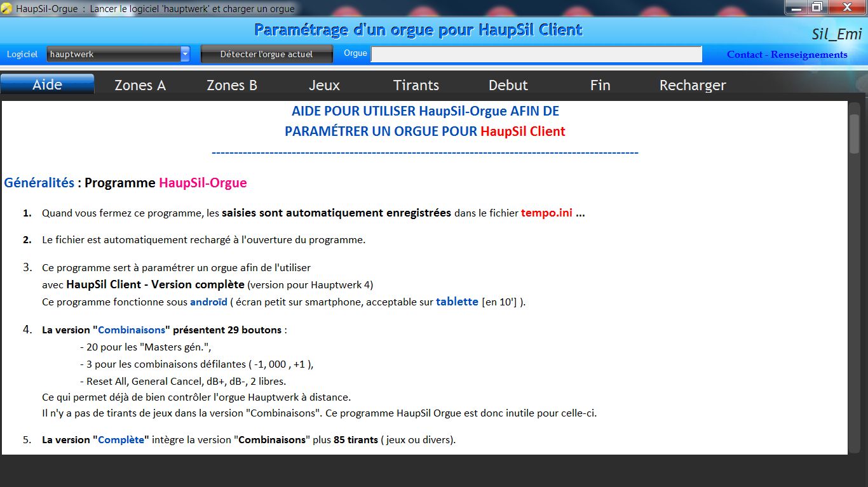The height and width of the screenshot is (487, 868).
Task: Switch to the Zones B tab
Action: click(x=232, y=85)
